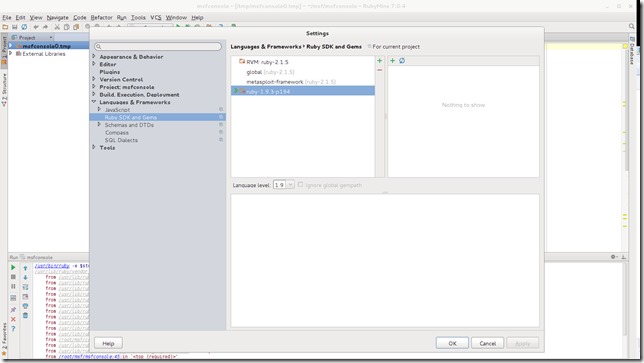Click the settings search field
The width and height of the screenshot is (644, 363).
point(158,46)
